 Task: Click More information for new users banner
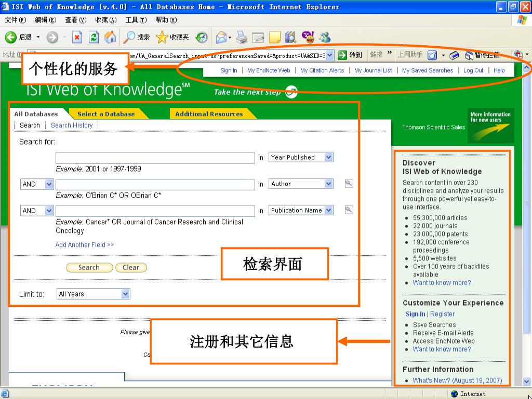(x=490, y=126)
